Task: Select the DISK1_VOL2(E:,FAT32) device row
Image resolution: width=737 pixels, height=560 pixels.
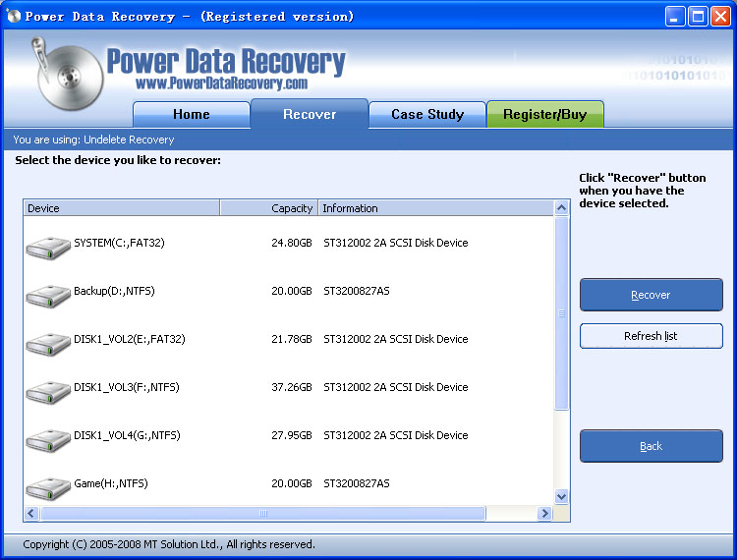Action: coord(289,345)
